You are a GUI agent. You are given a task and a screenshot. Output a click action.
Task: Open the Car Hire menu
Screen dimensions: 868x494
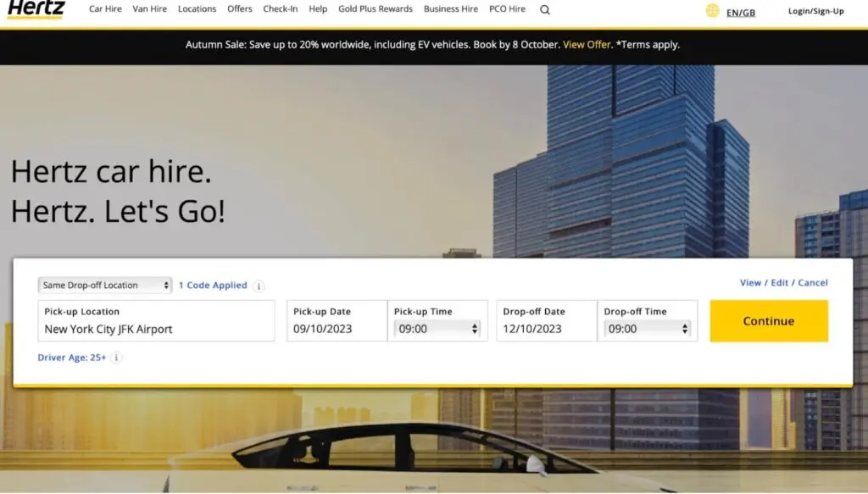[x=105, y=8]
